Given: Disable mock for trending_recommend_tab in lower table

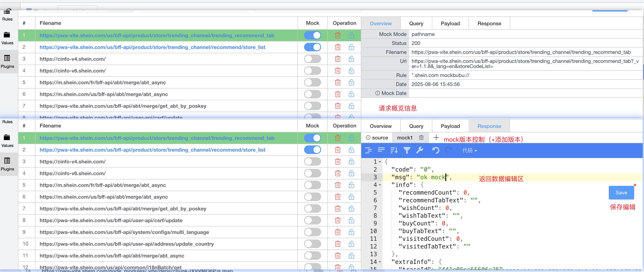Looking at the screenshot, I should click(312, 138).
